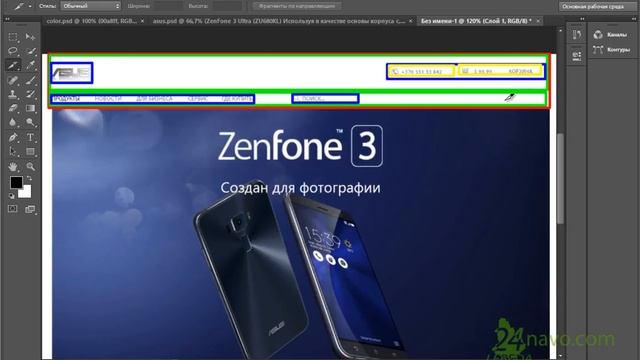Viewport: 640px width, 360px height.
Task: Open the Стиль style dropdown
Action: pos(91,6)
